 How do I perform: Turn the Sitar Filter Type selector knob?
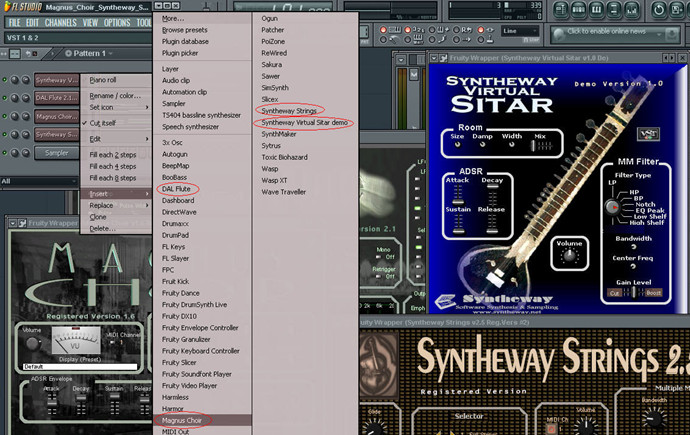click(612, 207)
